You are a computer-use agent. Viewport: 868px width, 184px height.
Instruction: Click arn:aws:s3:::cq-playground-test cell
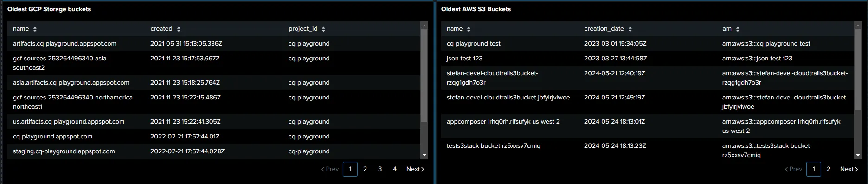click(766, 44)
